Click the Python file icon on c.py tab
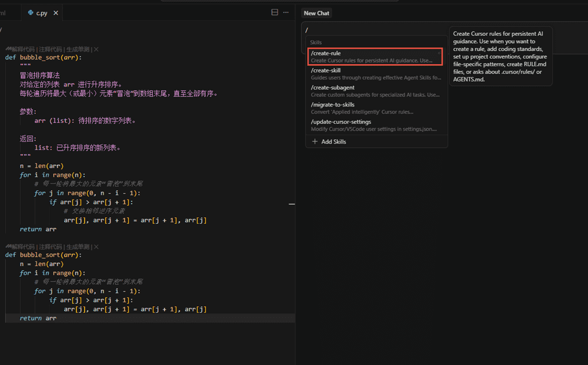The height and width of the screenshot is (365, 588). pos(31,13)
